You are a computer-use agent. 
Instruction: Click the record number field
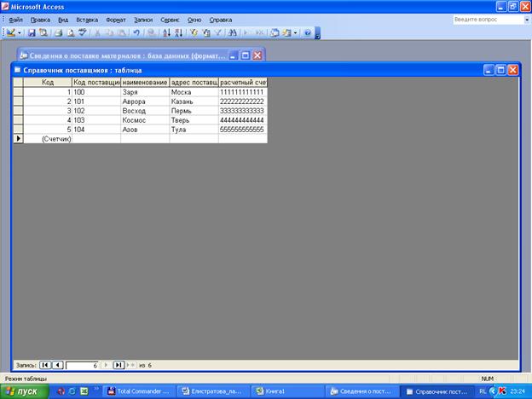pos(83,366)
